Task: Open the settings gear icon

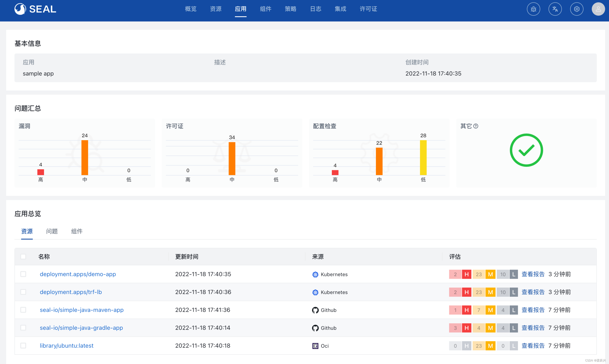Action: [x=577, y=9]
